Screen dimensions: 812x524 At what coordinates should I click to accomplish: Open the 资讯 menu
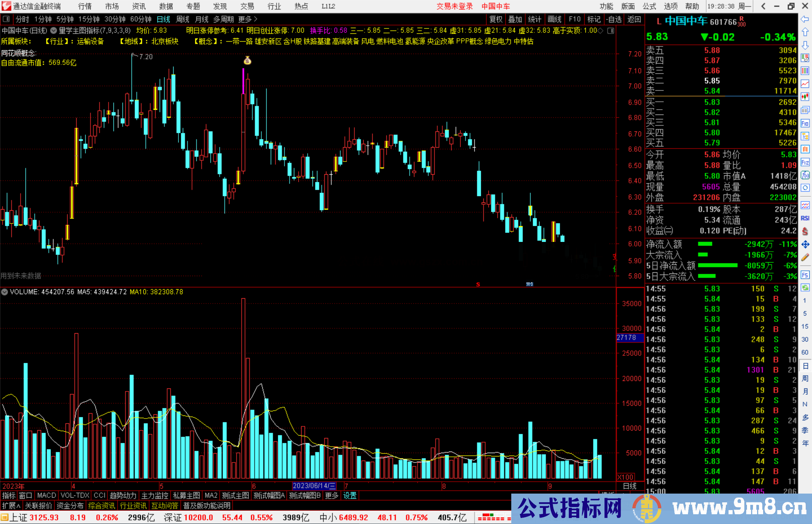tap(139, 6)
